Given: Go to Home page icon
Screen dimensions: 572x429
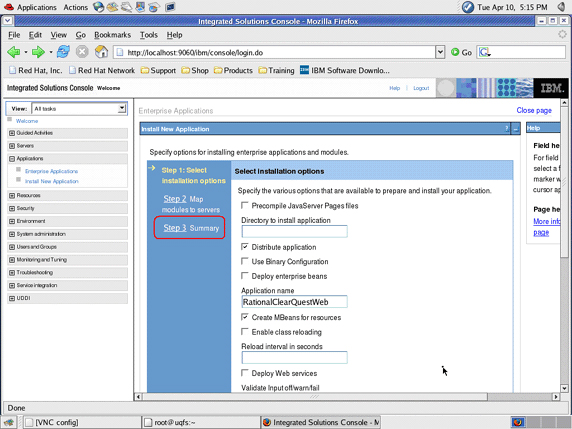Looking at the screenshot, I should pos(101,52).
